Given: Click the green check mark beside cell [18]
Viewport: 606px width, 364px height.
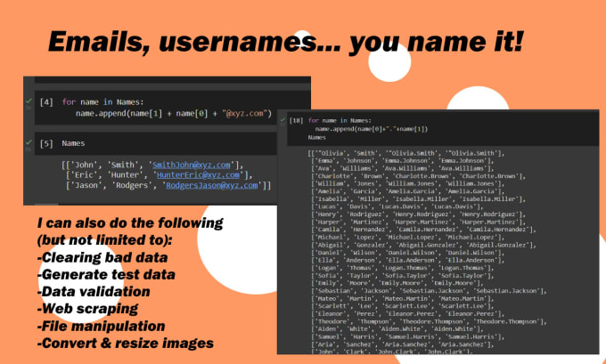Looking at the screenshot, I should click(x=283, y=120).
